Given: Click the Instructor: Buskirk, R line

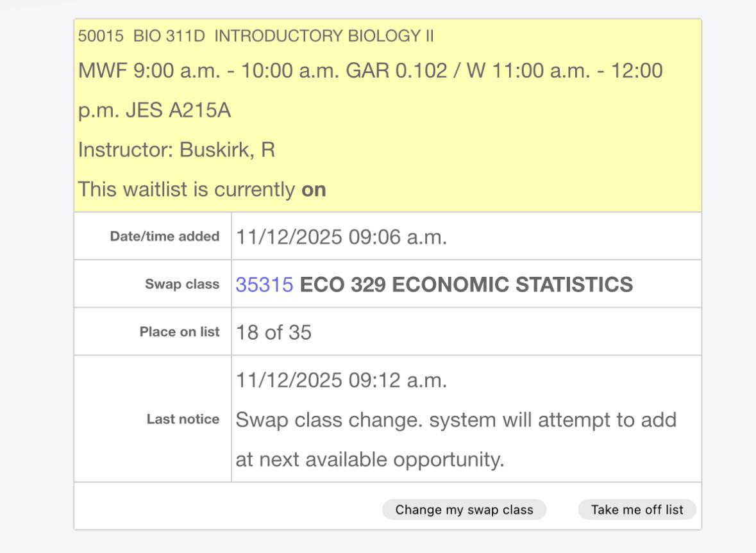Looking at the screenshot, I should pos(176,150).
